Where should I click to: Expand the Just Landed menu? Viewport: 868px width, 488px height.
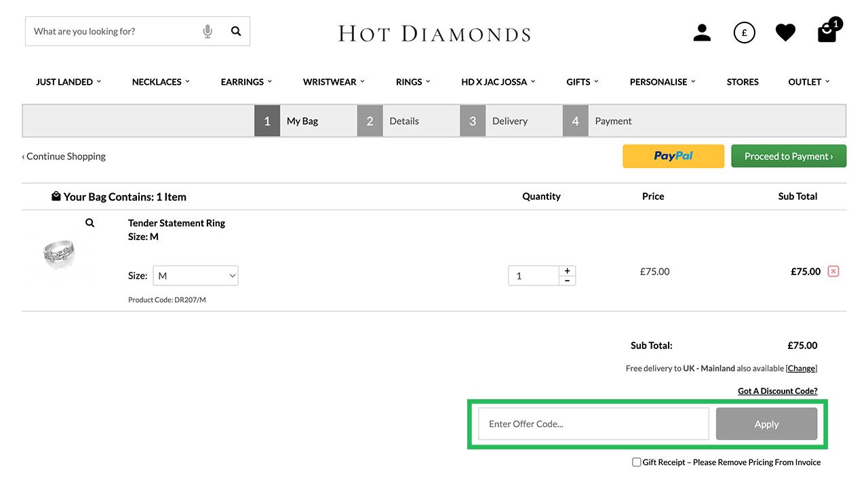click(x=68, y=81)
